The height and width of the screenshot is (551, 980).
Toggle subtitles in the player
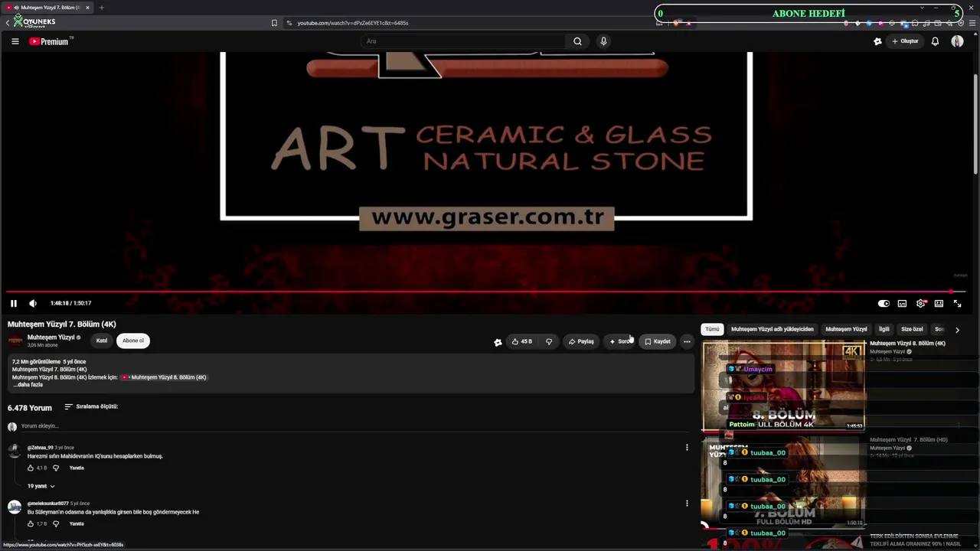902,303
